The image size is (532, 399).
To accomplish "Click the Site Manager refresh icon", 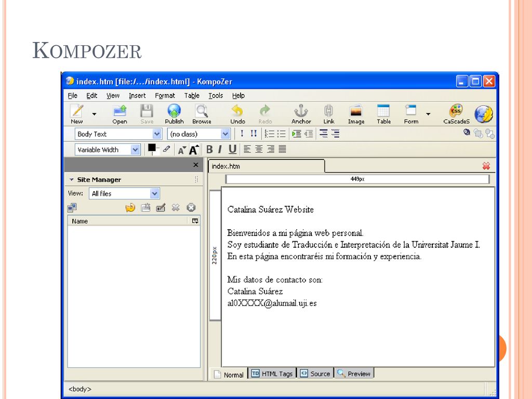I will (x=130, y=207).
